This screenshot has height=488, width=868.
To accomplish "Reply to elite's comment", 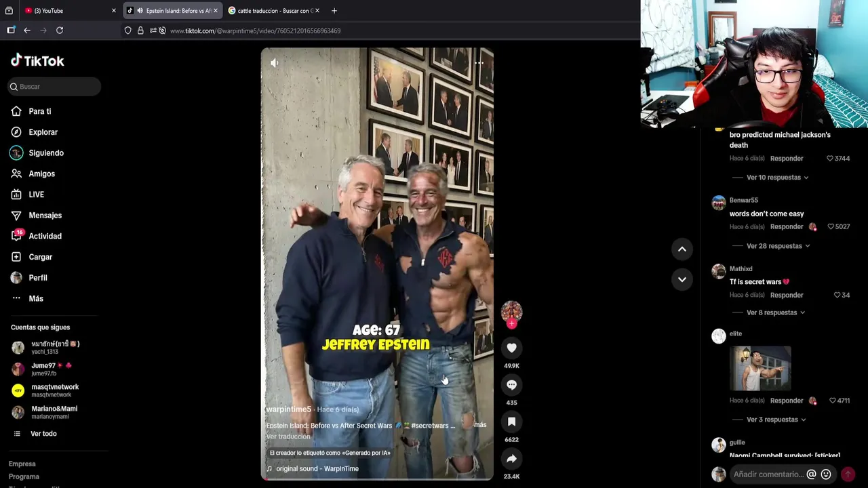I will (787, 401).
